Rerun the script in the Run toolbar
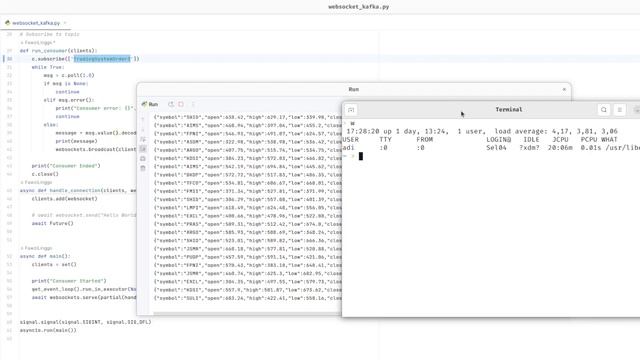Screen dimensions: 640x360 coord(171,104)
